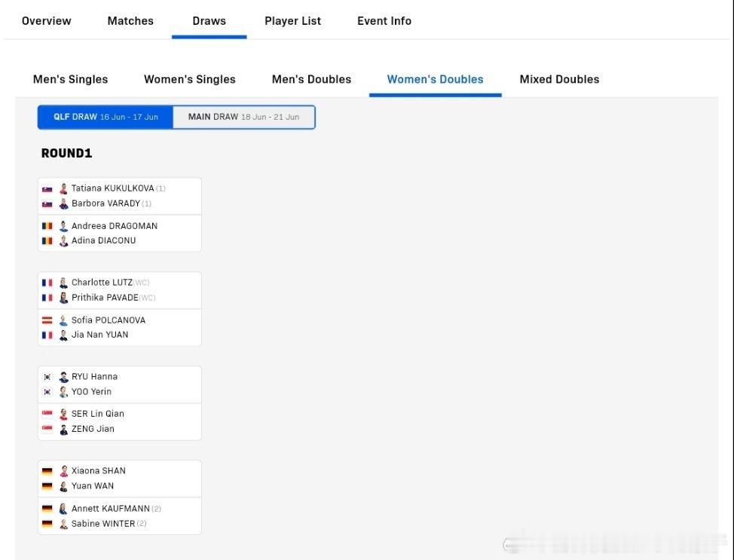Open the Player List tab

coord(293,21)
